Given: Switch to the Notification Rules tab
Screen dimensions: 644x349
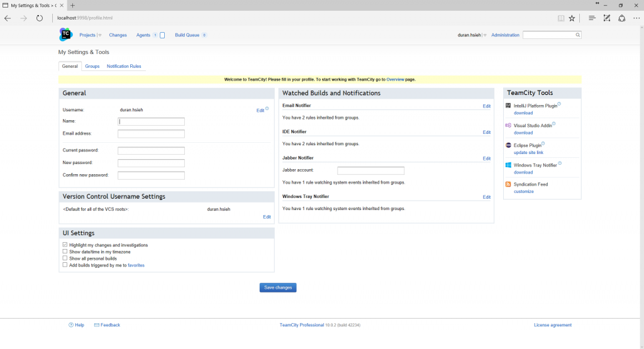Looking at the screenshot, I should 124,66.
